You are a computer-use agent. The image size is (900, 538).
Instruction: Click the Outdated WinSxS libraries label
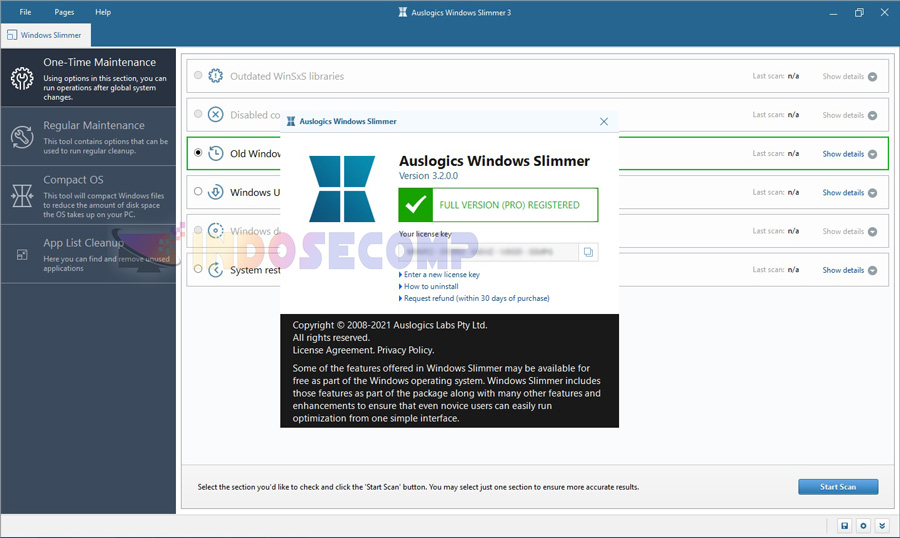(x=287, y=76)
